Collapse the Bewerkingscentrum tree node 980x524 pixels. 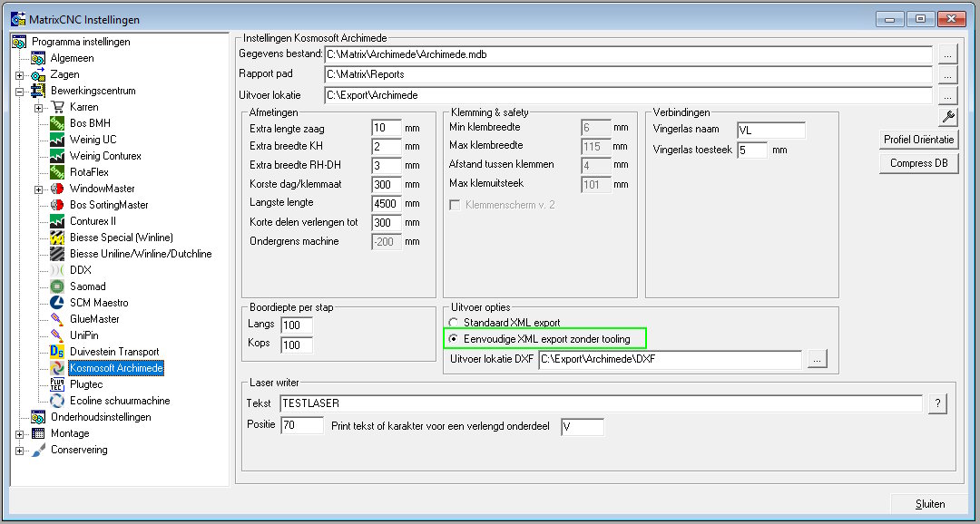pos(19,92)
